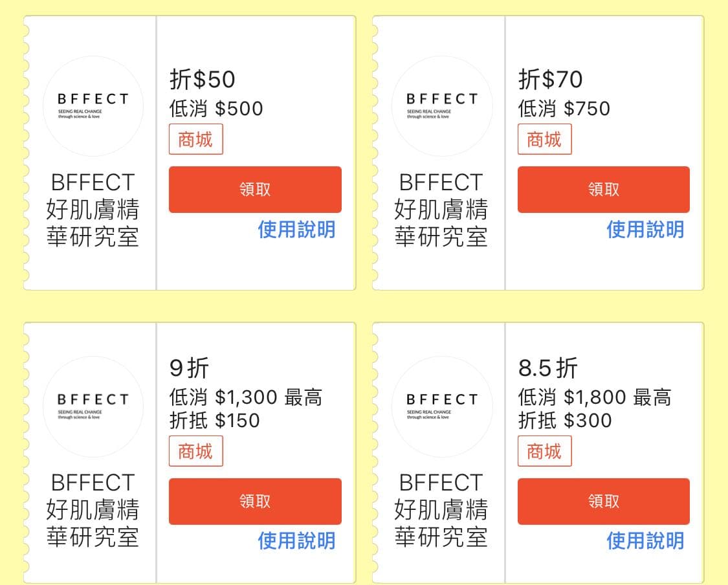728x585 pixels.
Task: Claim the 8.5折 coupon with the 領取 button
Action: click(603, 501)
